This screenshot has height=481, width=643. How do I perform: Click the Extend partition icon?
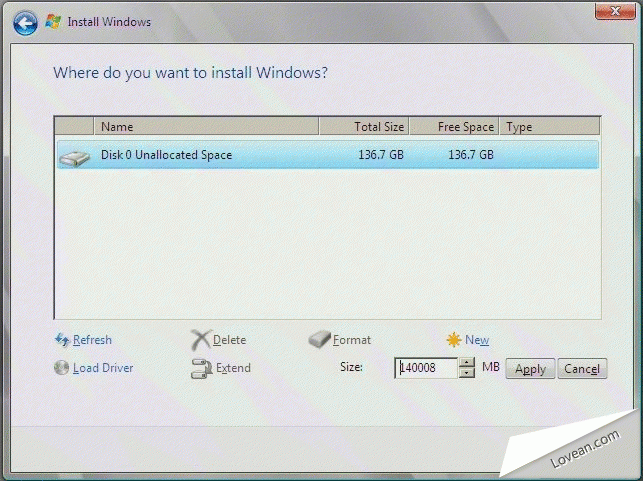point(201,368)
